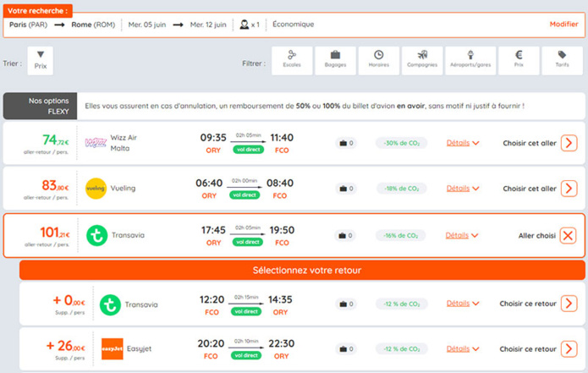Sort results by Prix

(x=40, y=59)
